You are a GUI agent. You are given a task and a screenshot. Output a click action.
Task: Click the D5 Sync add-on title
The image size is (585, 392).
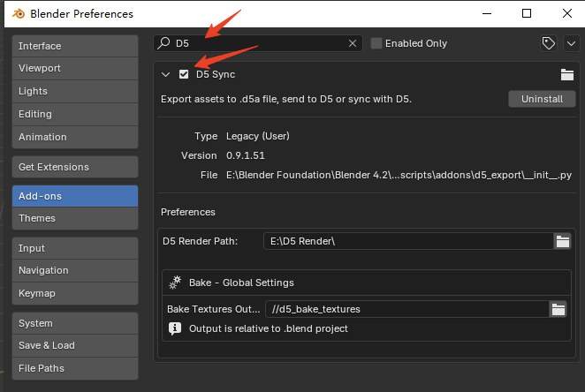[216, 74]
